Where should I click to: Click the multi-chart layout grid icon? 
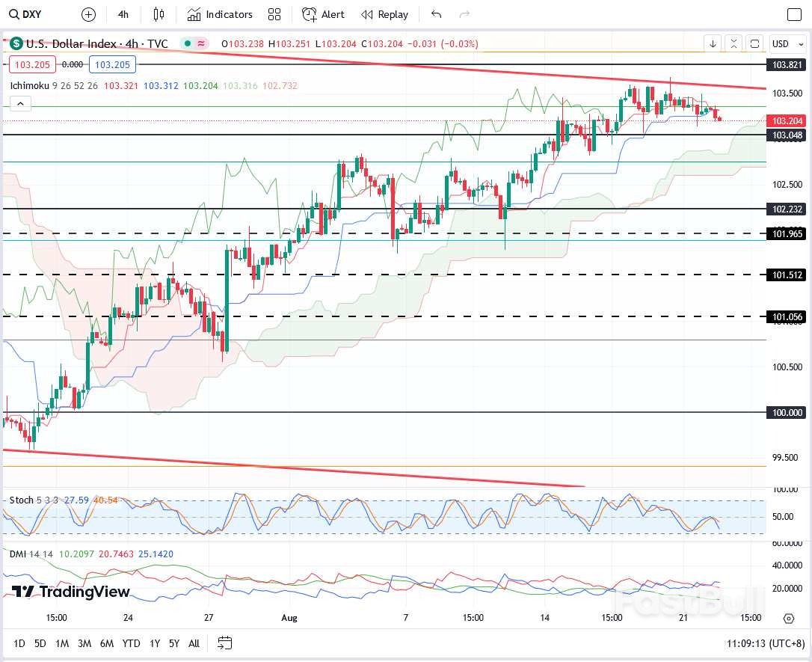(x=274, y=14)
